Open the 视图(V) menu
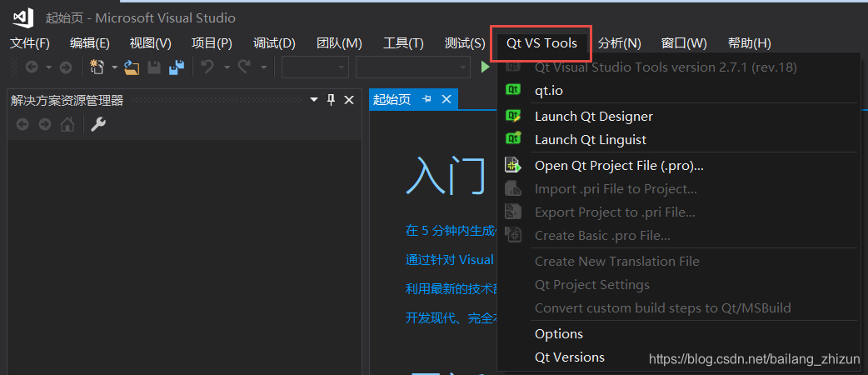 click(151, 43)
